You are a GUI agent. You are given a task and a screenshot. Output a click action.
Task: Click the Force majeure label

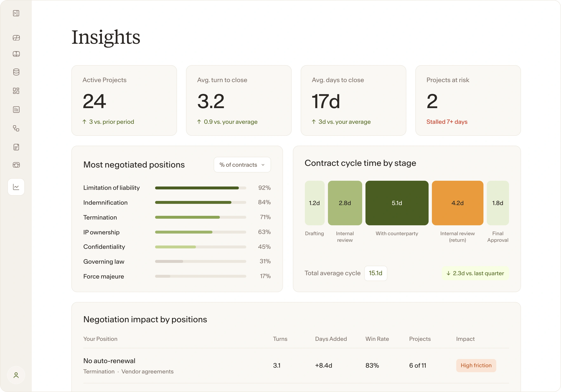(104, 276)
